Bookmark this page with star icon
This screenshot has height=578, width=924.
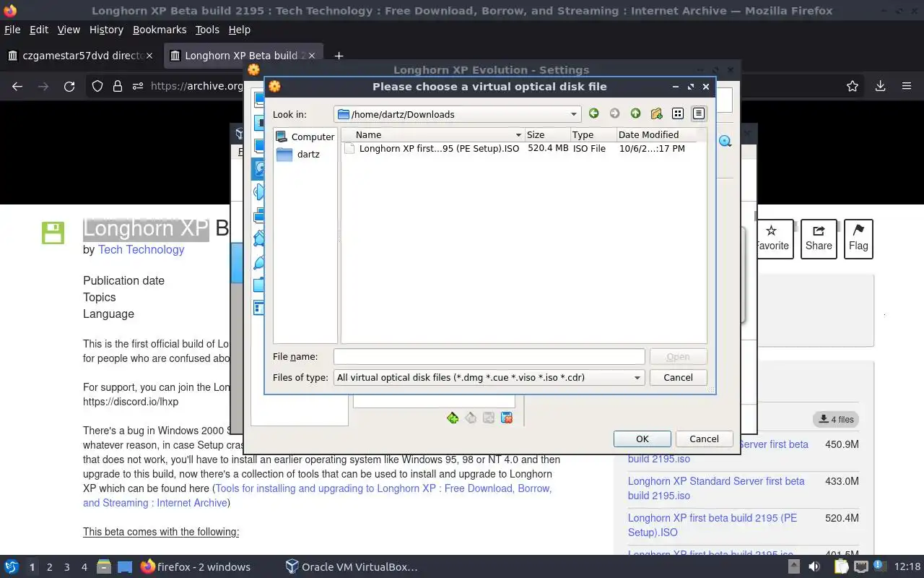click(x=853, y=86)
